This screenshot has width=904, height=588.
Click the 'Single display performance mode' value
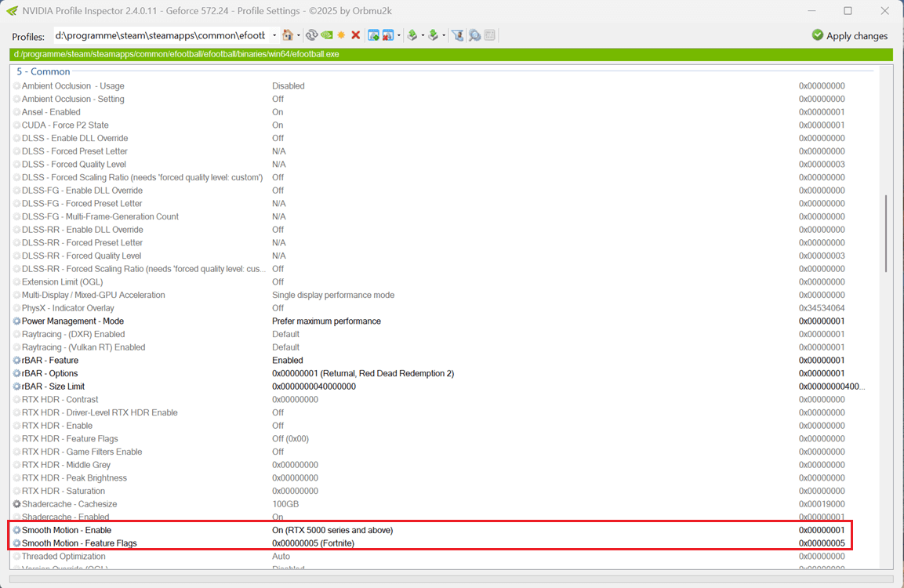pos(333,295)
